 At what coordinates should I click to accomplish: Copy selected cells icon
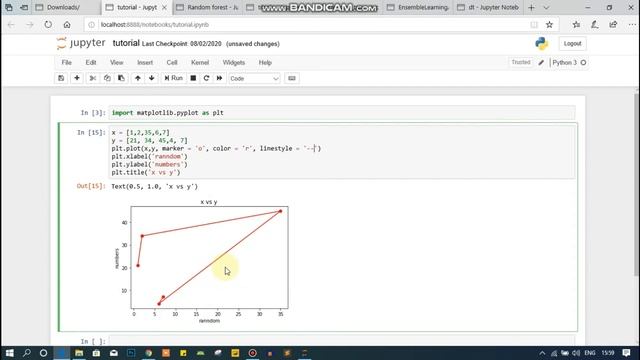coord(107,78)
